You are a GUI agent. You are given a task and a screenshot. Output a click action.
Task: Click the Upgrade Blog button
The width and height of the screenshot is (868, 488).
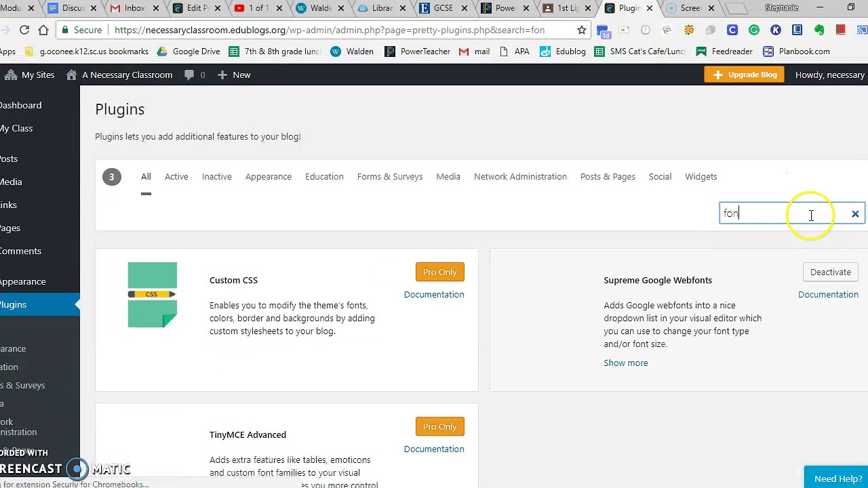(745, 75)
